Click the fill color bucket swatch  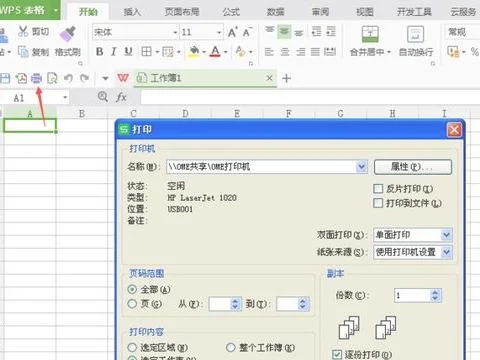pos(194,52)
